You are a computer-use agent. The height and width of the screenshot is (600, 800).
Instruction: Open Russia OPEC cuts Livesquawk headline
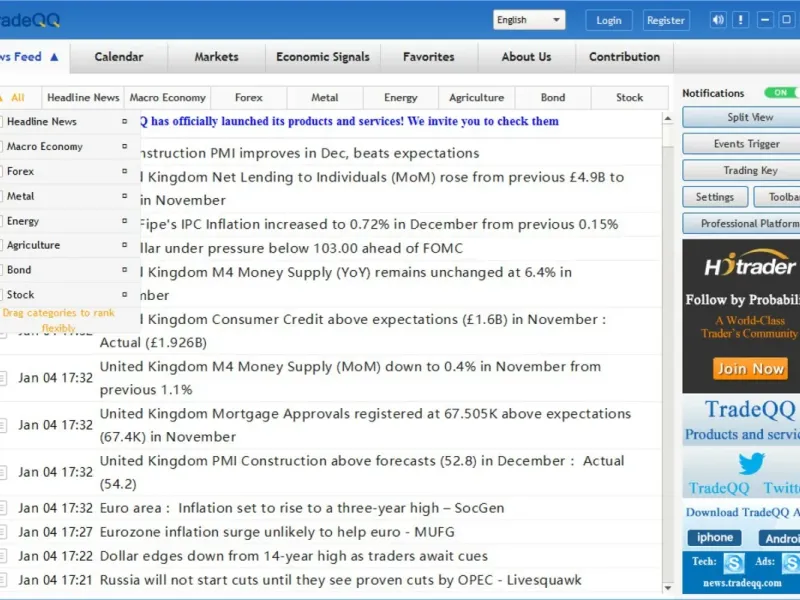coord(340,580)
